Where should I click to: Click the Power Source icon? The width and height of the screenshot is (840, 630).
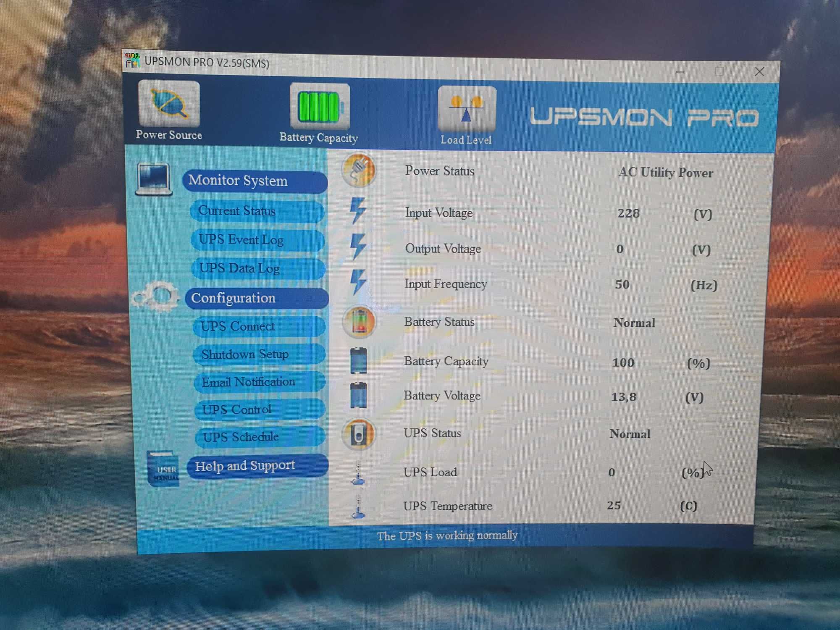(169, 103)
